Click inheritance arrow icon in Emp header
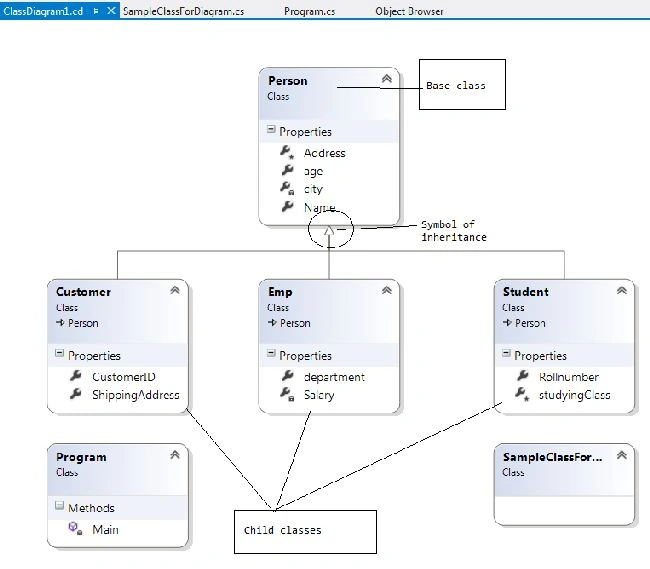This screenshot has height=569, width=650. point(272,322)
